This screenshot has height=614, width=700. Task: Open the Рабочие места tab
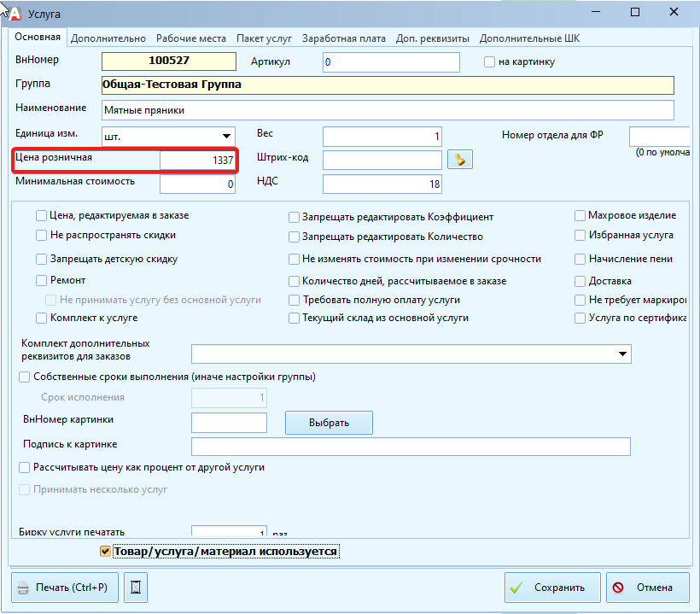click(x=191, y=38)
